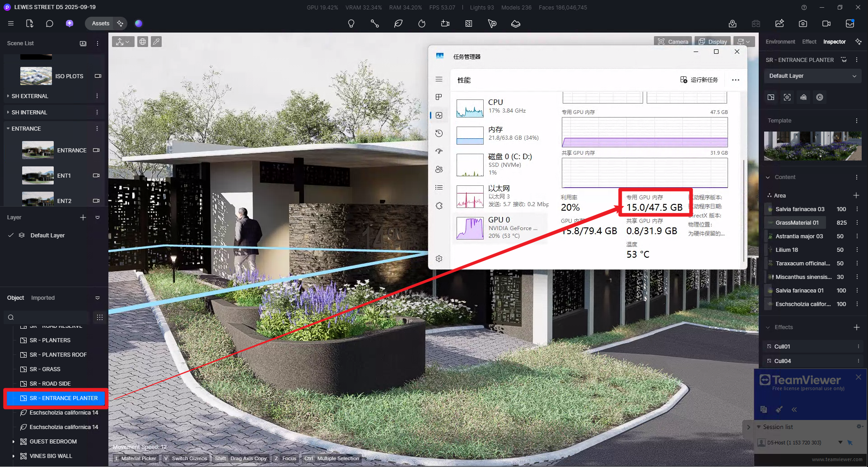868x467 pixels.
Task: Click the light bulb tool in top toolbar
Action: (351, 24)
